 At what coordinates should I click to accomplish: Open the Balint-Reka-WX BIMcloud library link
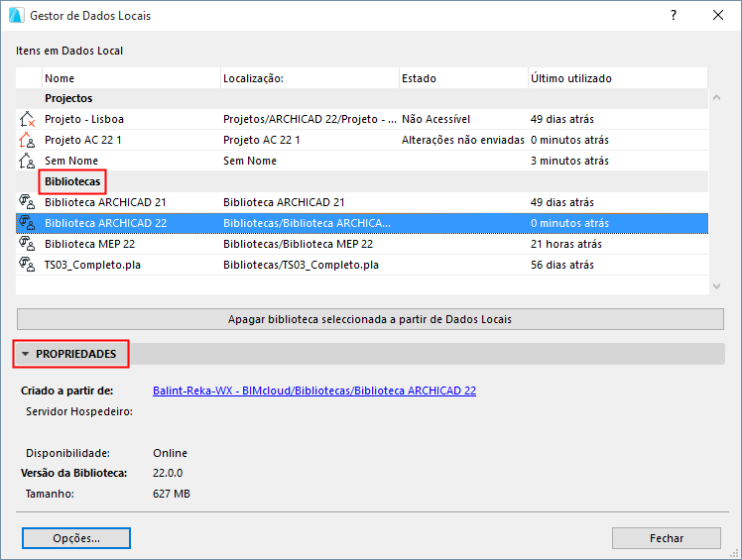[314, 391]
